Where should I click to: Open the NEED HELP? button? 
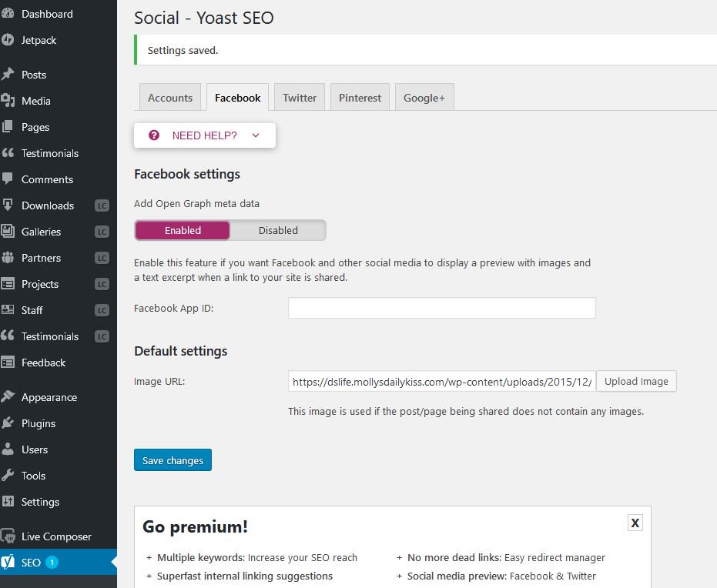205,135
